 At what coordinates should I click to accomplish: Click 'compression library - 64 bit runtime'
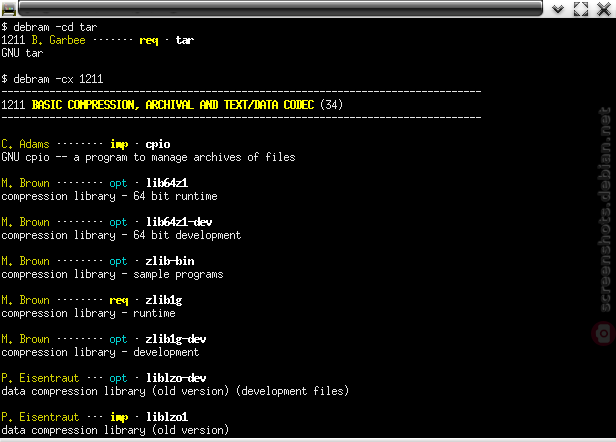(x=109, y=196)
